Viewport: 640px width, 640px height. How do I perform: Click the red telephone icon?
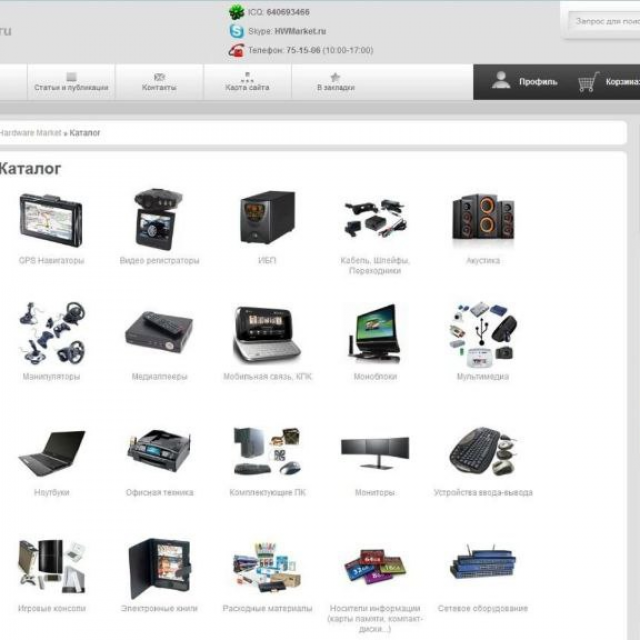tap(236, 50)
